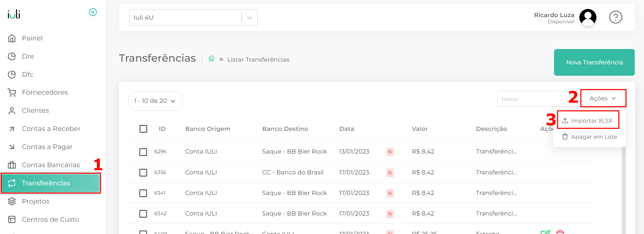Open Clientes in the sidebar
Screen dimensions: 644x234
click(35, 110)
